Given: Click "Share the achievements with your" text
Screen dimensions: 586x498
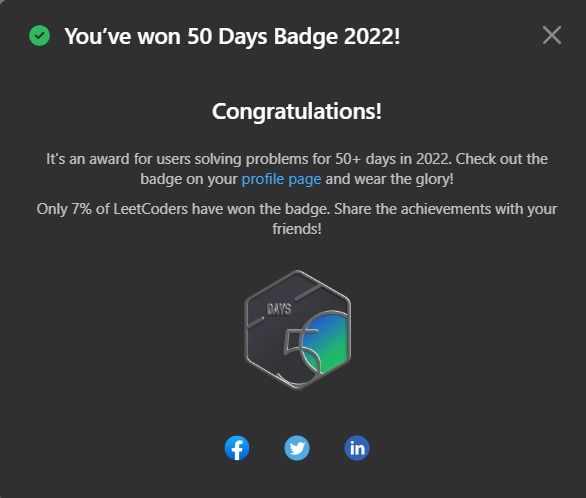Looking at the screenshot, I should click(445, 209).
